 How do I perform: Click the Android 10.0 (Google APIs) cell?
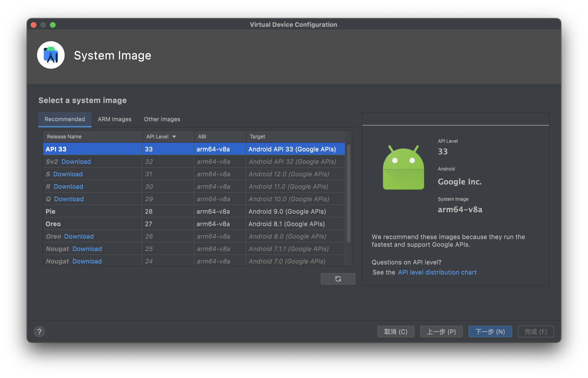click(x=295, y=199)
